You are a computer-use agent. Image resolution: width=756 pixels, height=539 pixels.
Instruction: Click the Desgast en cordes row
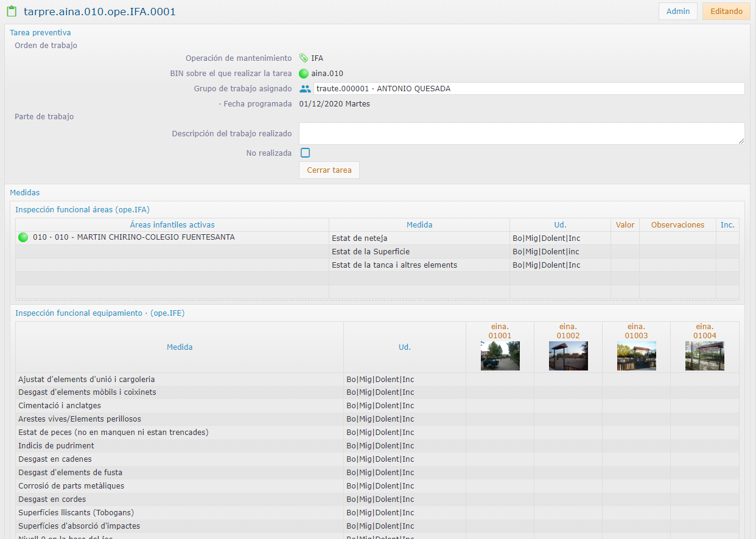377,499
